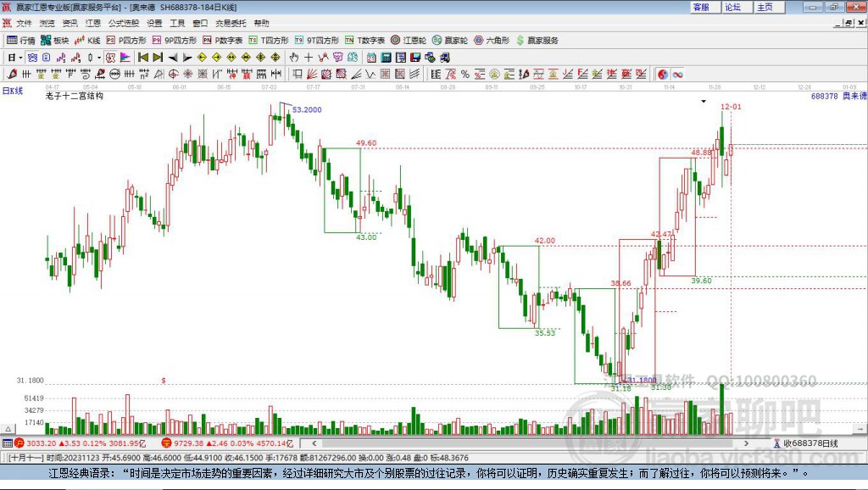Open the T四方形 time square tool

tap(269, 41)
